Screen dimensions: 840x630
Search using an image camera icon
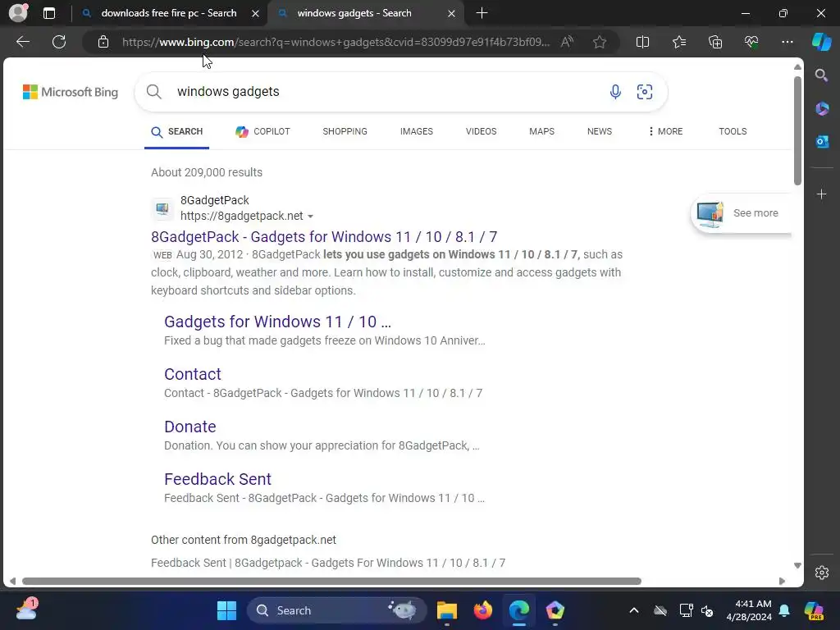[645, 92]
